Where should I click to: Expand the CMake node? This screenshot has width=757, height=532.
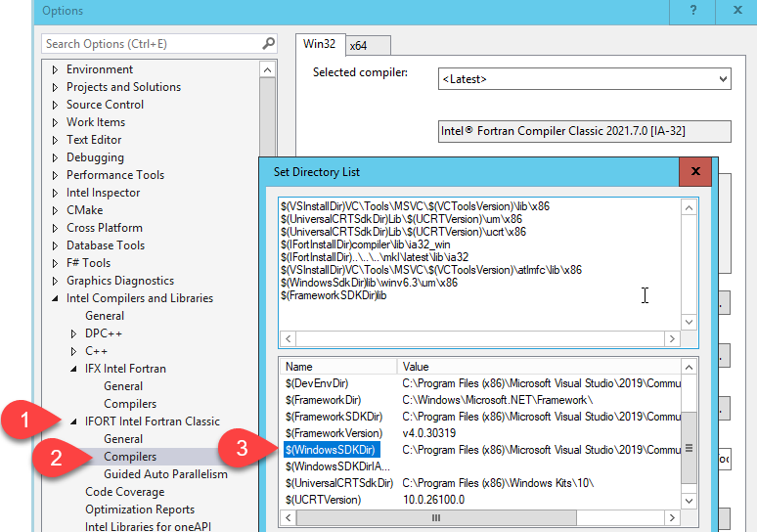[x=55, y=210]
